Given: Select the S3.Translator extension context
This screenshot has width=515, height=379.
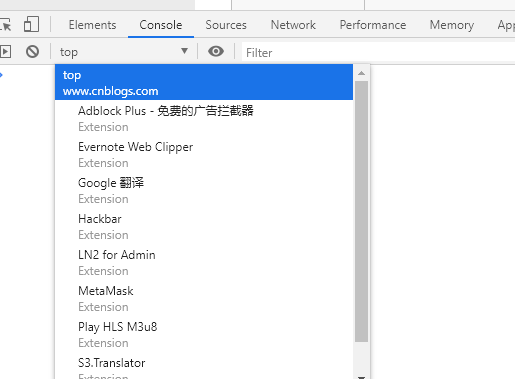Looking at the screenshot, I should click(x=204, y=366).
